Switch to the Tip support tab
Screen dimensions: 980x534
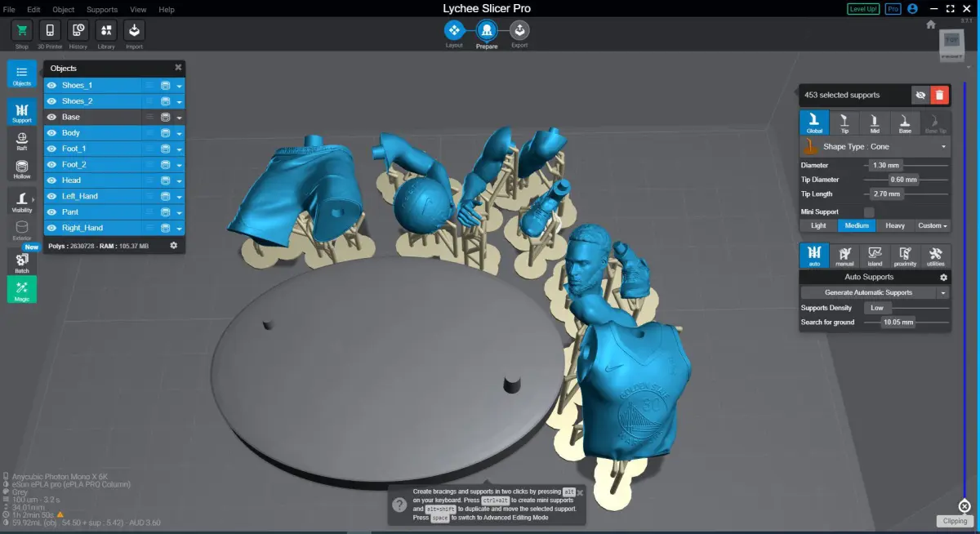coord(844,123)
